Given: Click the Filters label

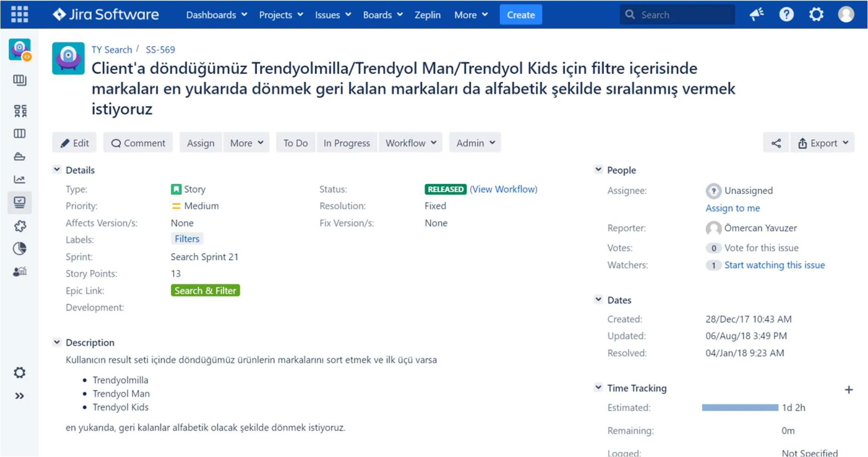Looking at the screenshot, I should click(x=187, y=239).
